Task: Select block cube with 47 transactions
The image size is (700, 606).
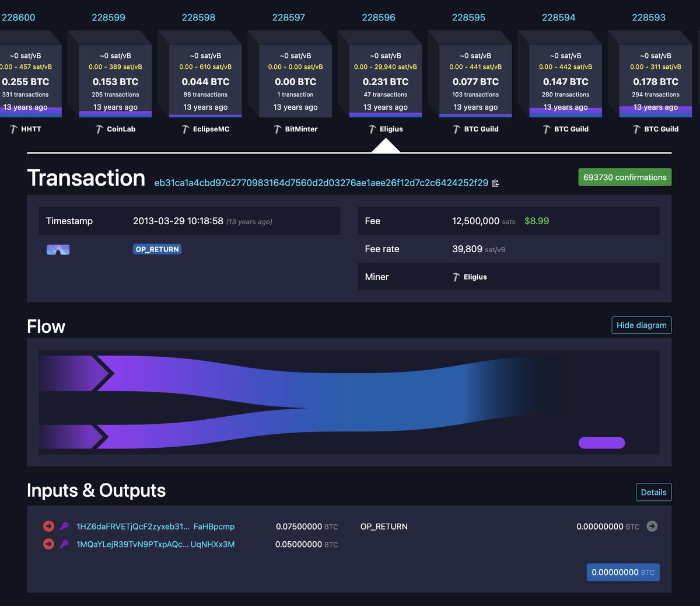Action: pyautogui.click(x=386, y=81)
